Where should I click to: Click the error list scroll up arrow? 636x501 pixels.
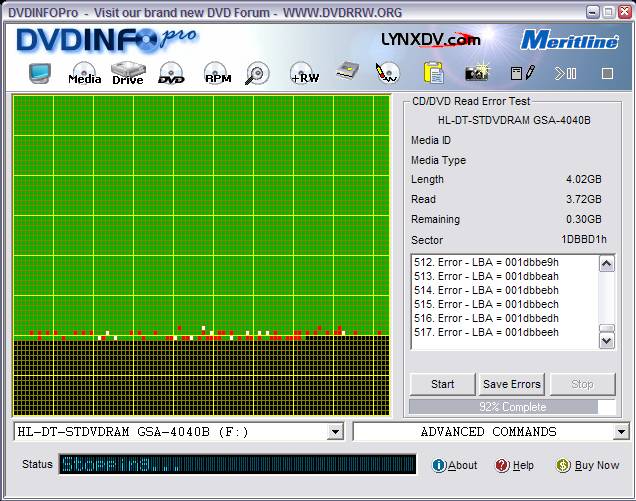pyautogui.click(x=607, y=264)
